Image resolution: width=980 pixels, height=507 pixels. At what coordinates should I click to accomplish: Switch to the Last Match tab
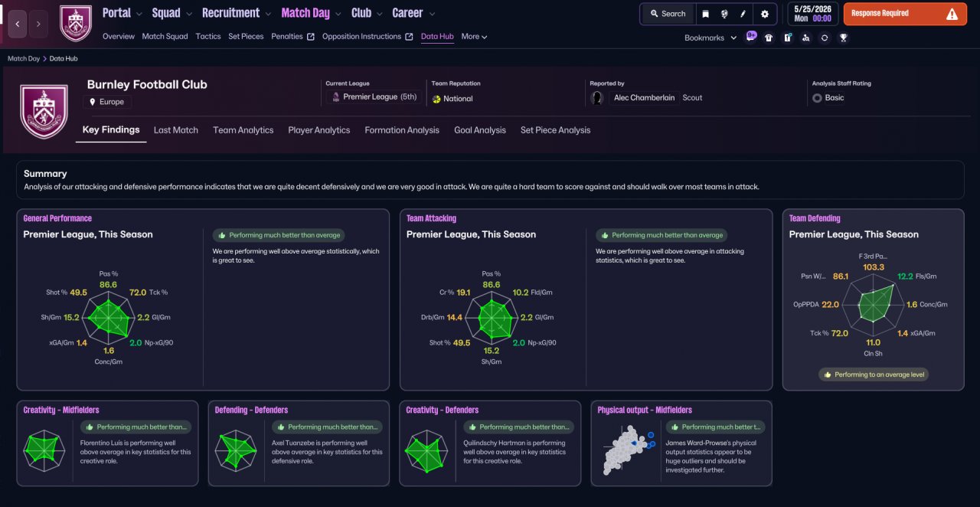click(x=176, y=130)
